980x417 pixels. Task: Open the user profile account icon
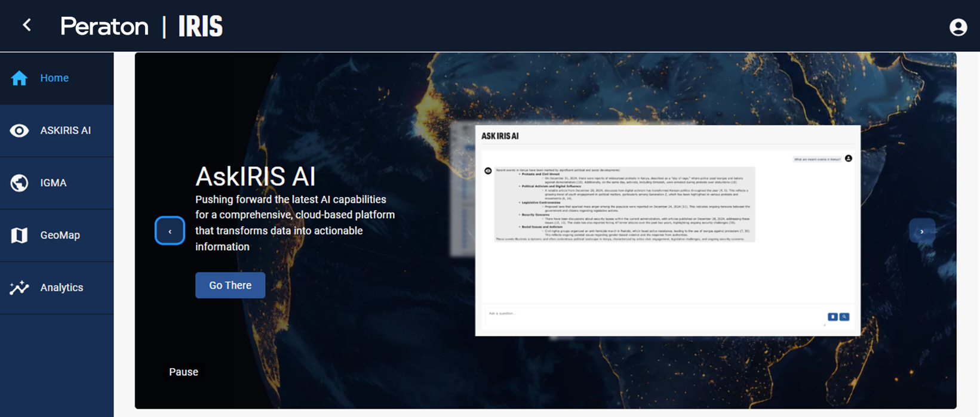point(958,27)
